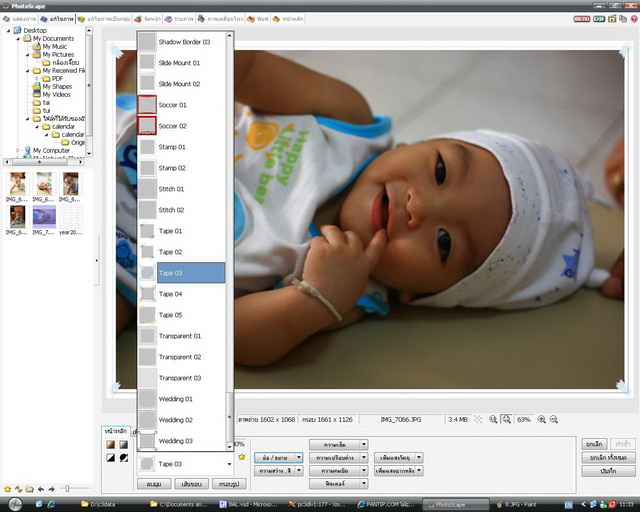Screen dimensions: 640x512
Task: Pick the Soccer 02 frame option
Action: click(x=182, y=126)
